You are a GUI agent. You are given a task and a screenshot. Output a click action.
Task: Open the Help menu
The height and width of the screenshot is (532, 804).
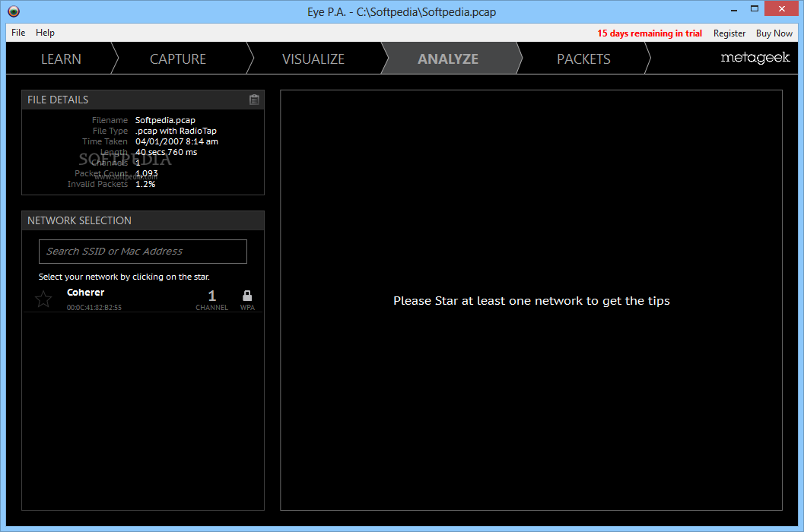(x=45, y=32)
